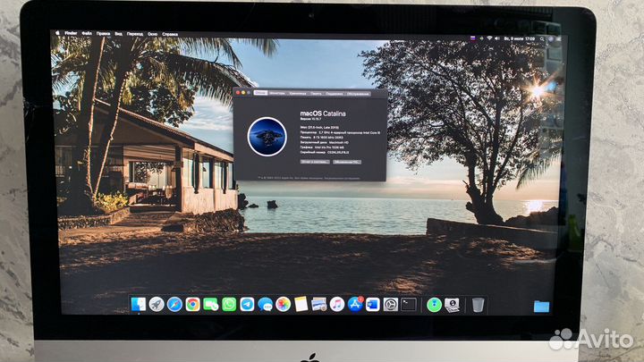The height and width of the screenshot is (362, 644).
Task: Select the Обзор tab in About window
Action: (260, 93)
